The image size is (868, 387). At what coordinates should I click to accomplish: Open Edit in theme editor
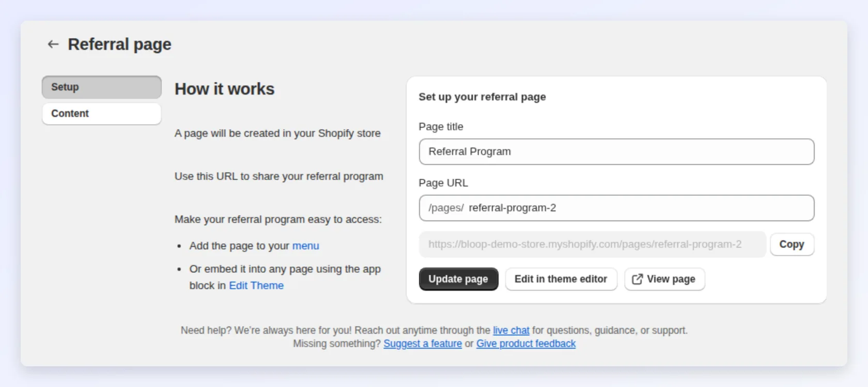tap(561, 279)
